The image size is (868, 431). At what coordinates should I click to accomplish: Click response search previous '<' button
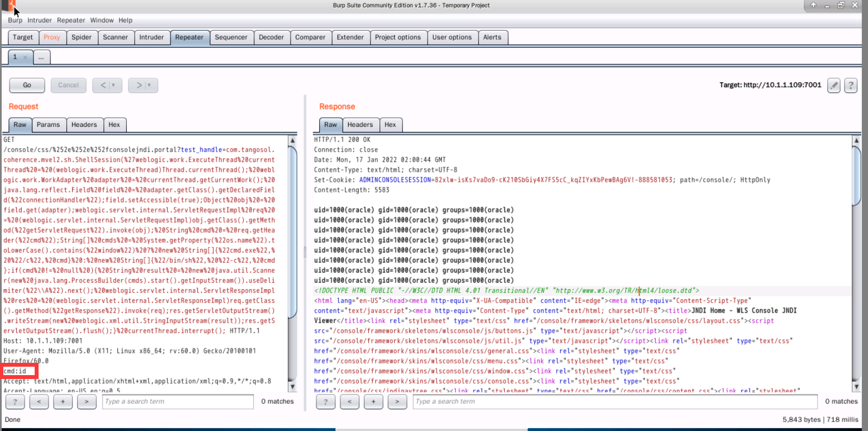click(349, 401)
